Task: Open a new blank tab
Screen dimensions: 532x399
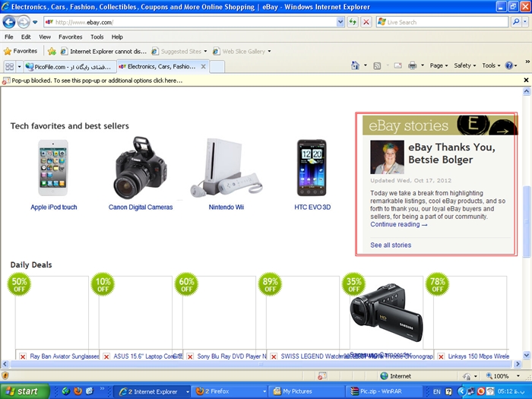Action: [x=217, y=67]
